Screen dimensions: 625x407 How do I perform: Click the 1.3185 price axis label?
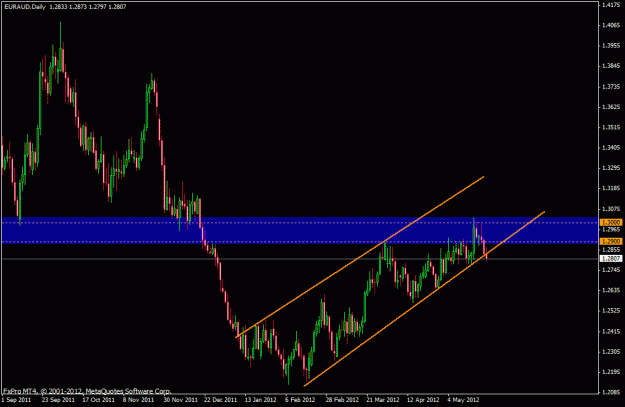(x=611, y=188)
